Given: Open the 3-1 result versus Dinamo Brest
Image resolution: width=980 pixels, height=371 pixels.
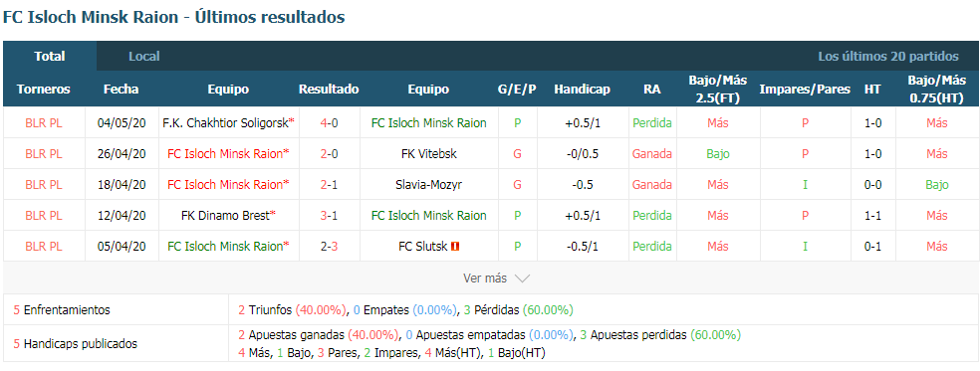Looking at the screenshot, I should 329,216.
